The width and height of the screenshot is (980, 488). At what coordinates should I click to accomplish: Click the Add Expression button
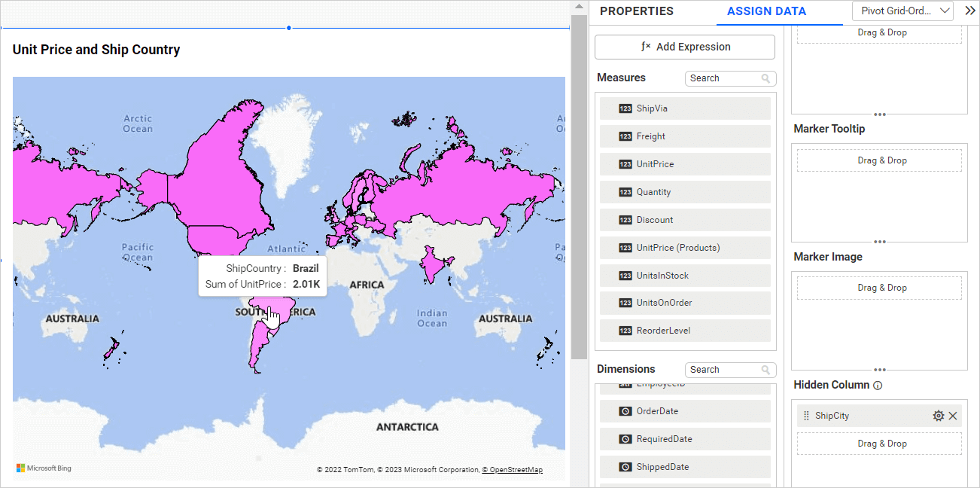685,47
